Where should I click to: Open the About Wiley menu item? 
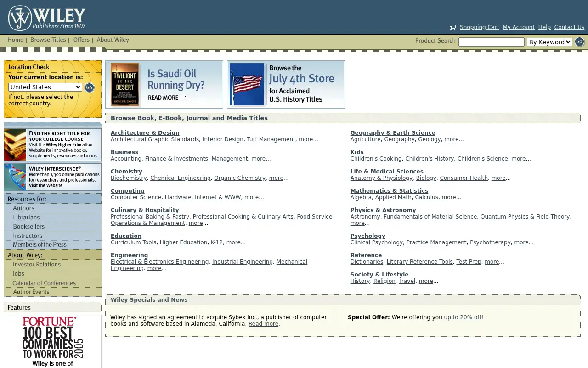(113, 40)
